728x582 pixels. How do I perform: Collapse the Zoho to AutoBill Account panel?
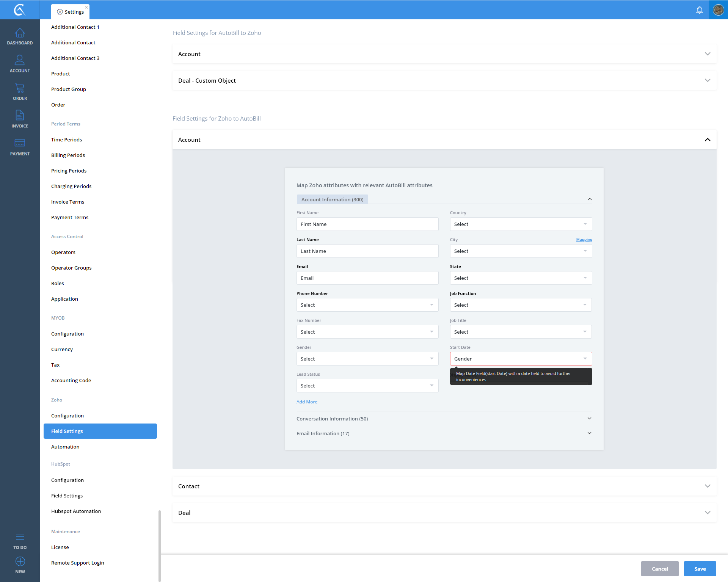[x=707, y=140]
